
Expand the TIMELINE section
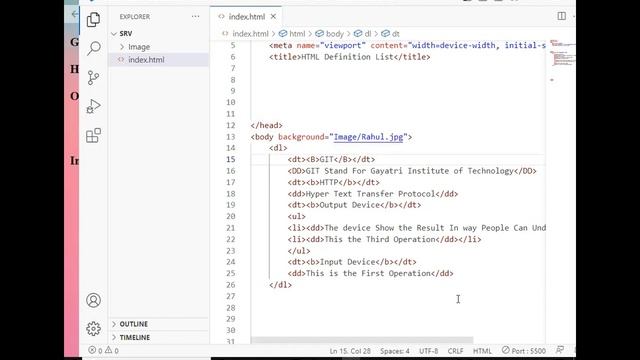click(x=159, y=337)
